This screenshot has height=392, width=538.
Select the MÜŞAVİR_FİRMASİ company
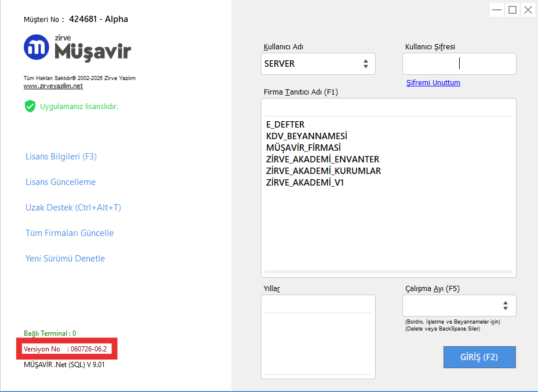(x=304, y=148)
